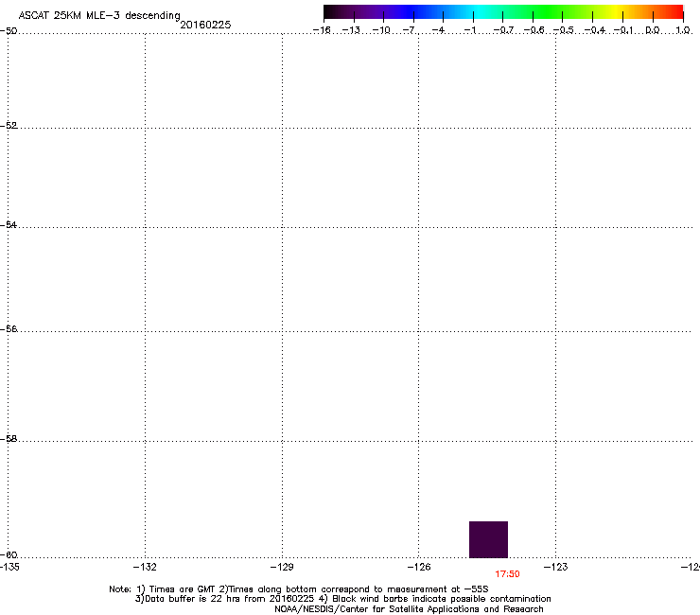Click the 1.0 colorbar tick label
Viewport: 700px width, 615px height.
(683, 30)
